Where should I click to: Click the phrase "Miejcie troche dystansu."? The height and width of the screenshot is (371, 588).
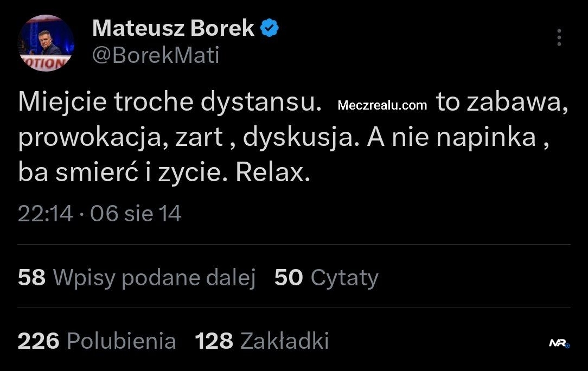(x=167, y=103)
